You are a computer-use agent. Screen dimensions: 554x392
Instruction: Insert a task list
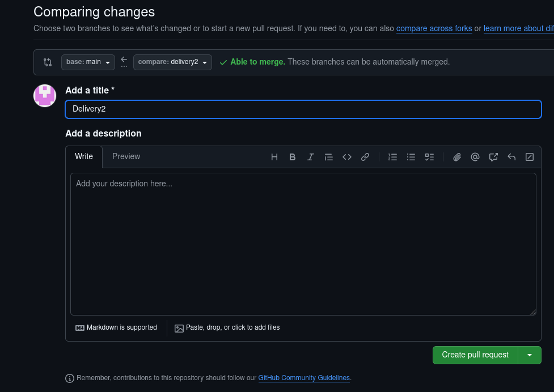point(429,157)
